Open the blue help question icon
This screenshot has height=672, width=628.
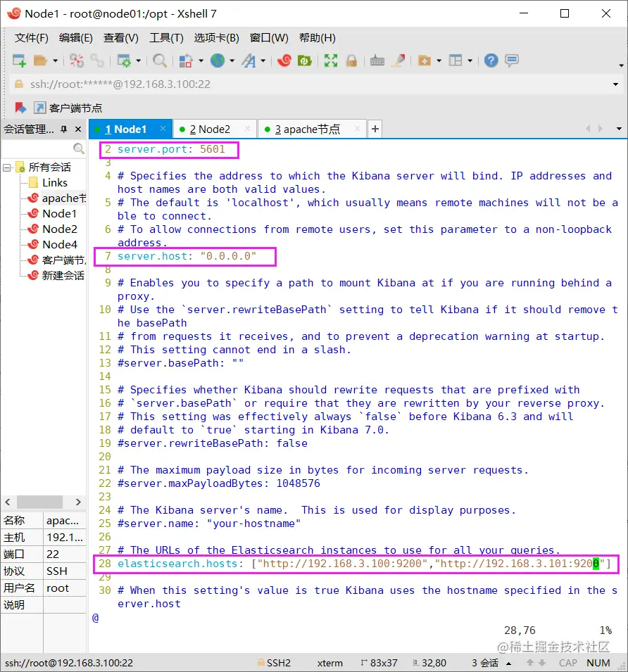491,61
